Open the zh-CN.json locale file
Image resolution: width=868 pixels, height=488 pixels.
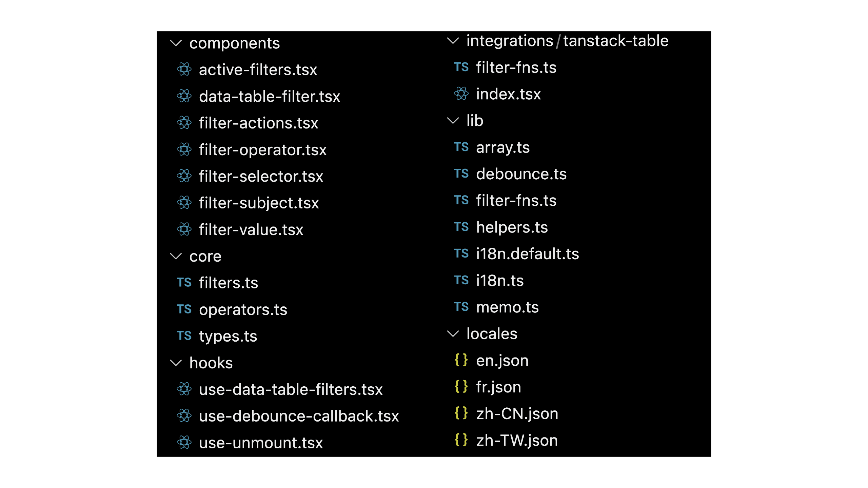coord(517,413)
